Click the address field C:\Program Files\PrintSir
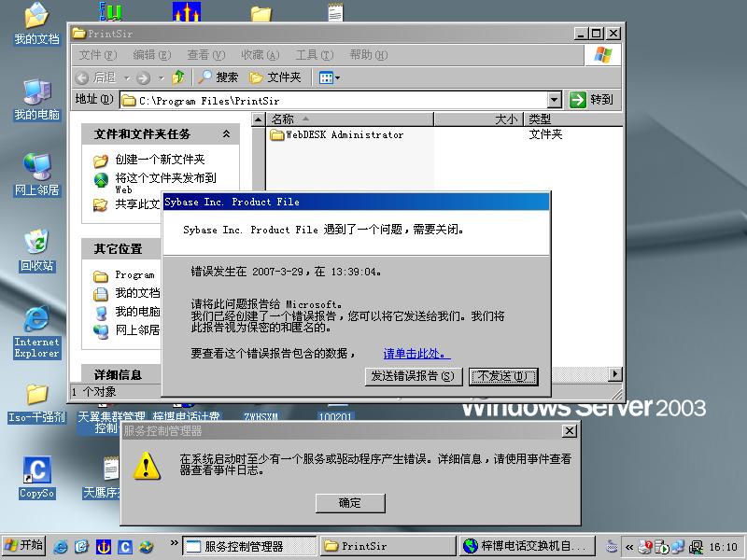This screenshot has height=560, width=747. coord(333,100)
